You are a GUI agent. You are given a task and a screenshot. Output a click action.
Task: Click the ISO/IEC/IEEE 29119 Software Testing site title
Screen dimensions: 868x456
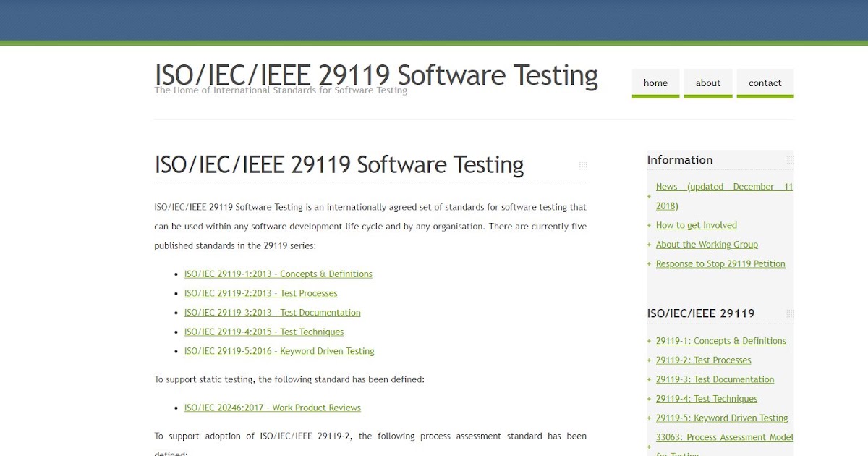click(x=376, y=75)
